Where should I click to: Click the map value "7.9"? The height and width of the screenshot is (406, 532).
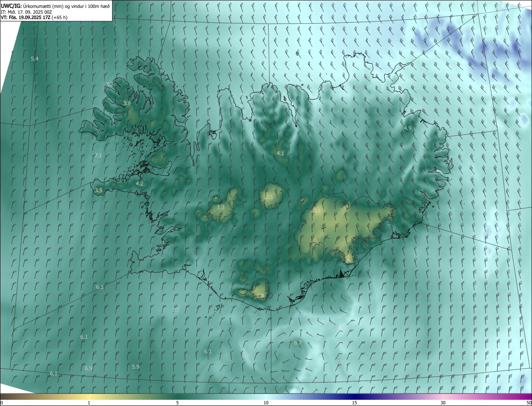click(339, 362)
